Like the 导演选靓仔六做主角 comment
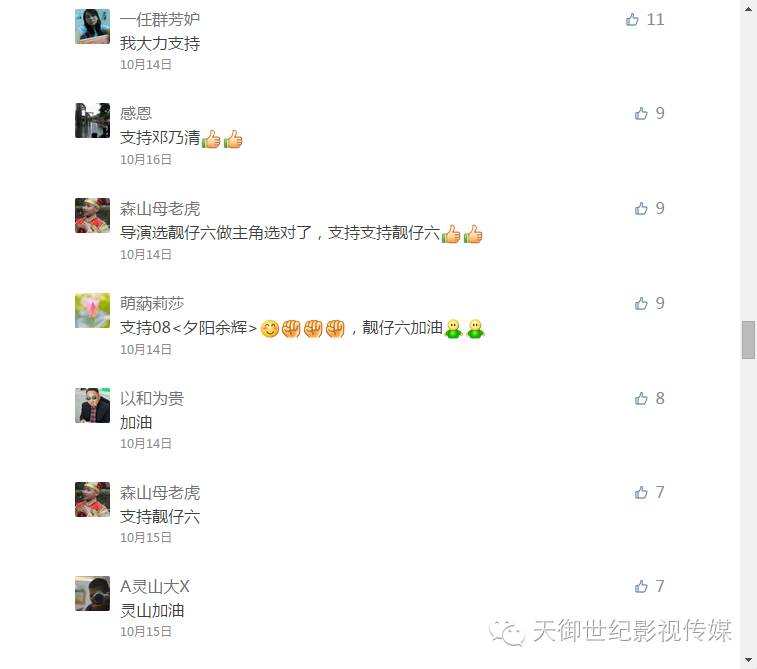This screenshot has height=669, width=757. click(x=641, y=208)
